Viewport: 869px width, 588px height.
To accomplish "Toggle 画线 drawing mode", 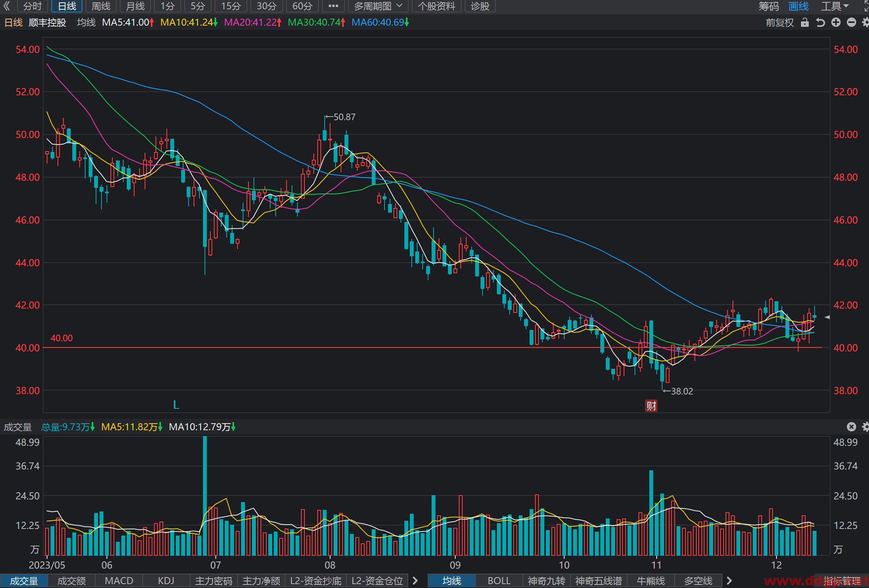I will [799, 6].
